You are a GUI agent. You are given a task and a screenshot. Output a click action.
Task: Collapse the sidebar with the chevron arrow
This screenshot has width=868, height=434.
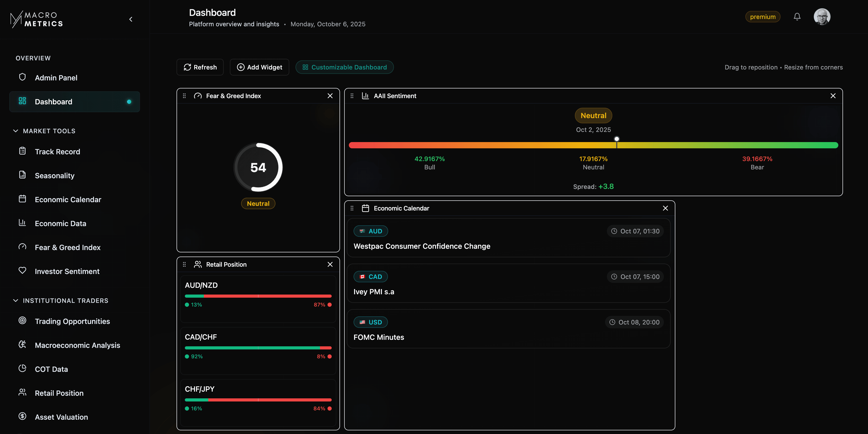click(131, 19)
